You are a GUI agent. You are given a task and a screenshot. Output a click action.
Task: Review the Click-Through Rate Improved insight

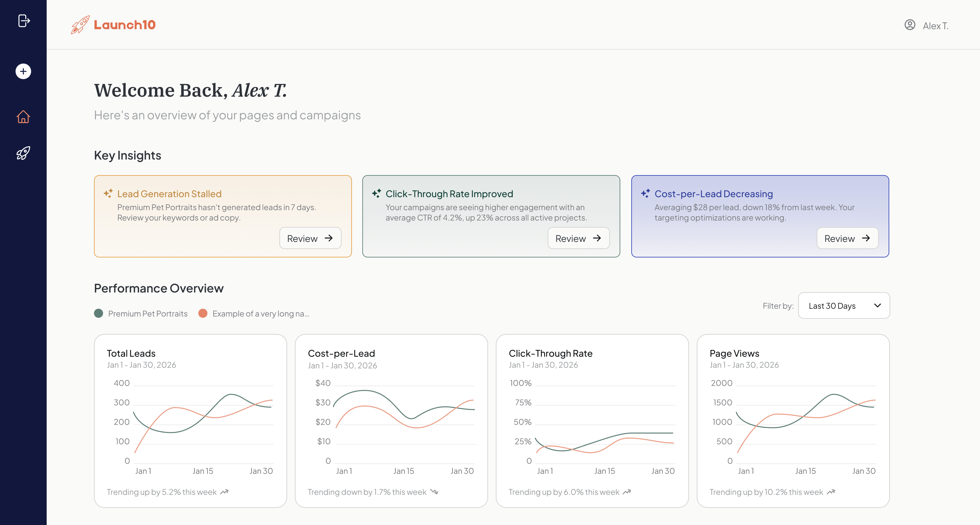pyautogui.click(x=578, y=238)
